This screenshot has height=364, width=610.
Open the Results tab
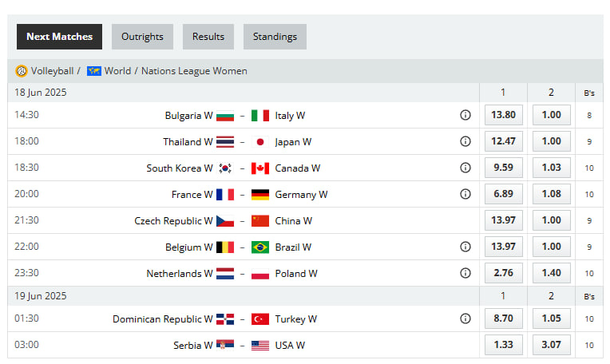click(x=208, y=37)
